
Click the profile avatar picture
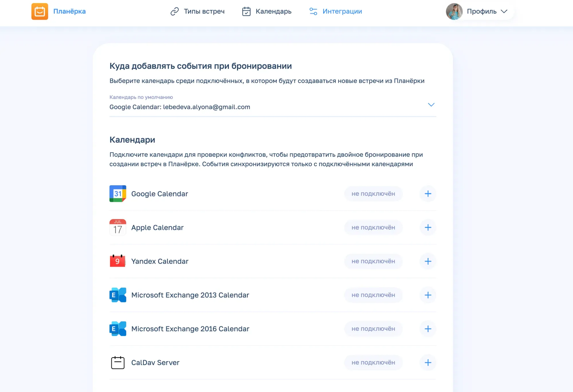click(454, 11)
